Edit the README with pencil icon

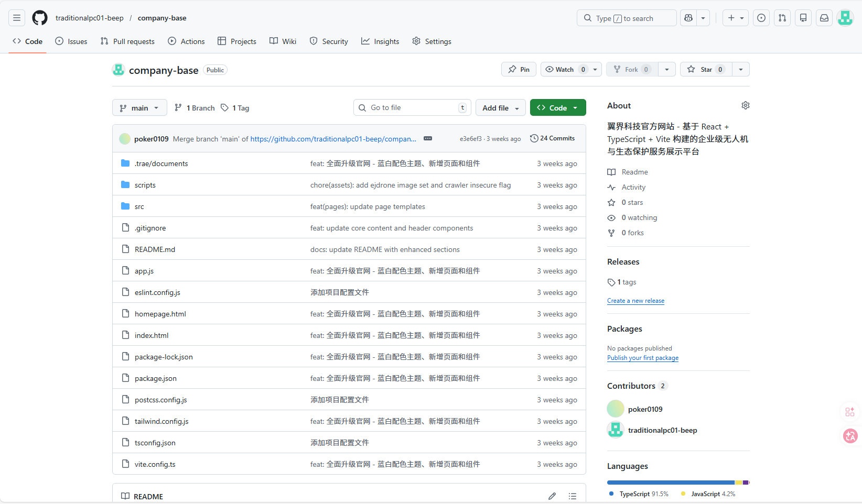pyautogui.click(x=552, y=496)
